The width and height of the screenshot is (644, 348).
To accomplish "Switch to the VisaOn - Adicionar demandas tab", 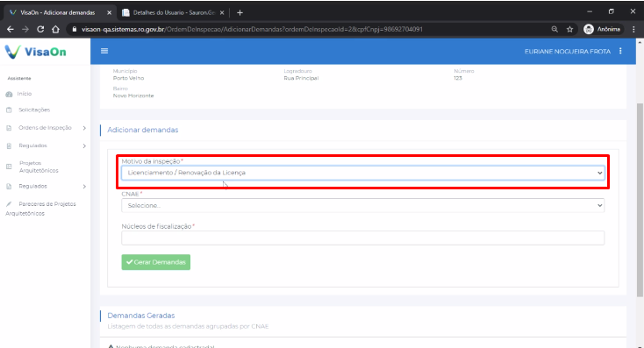I will tap(58, 13).
